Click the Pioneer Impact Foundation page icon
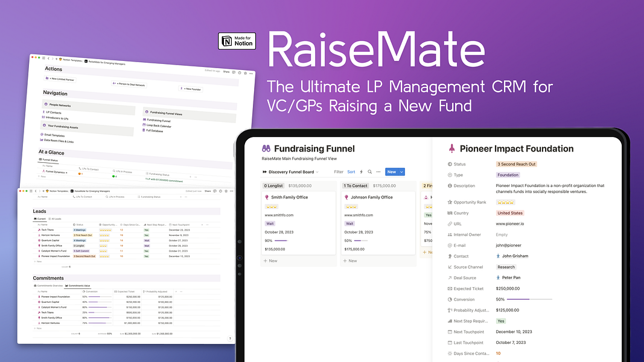 pos(452,148)
